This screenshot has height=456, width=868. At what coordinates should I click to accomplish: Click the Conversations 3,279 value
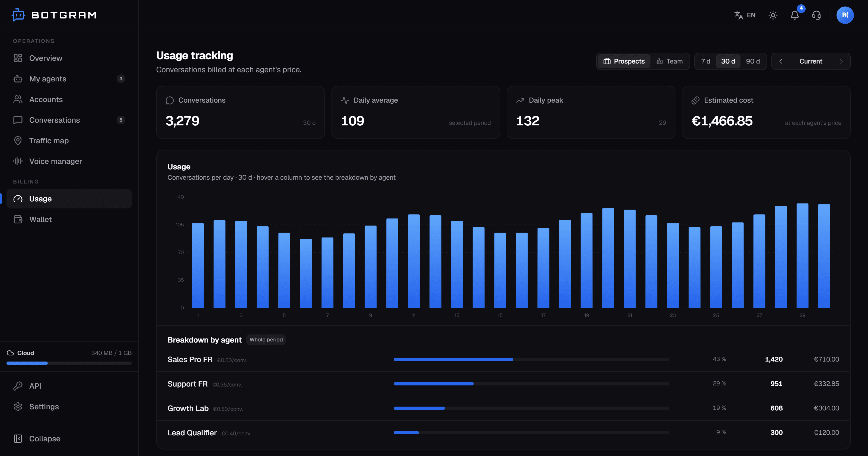tap(182, 121)
